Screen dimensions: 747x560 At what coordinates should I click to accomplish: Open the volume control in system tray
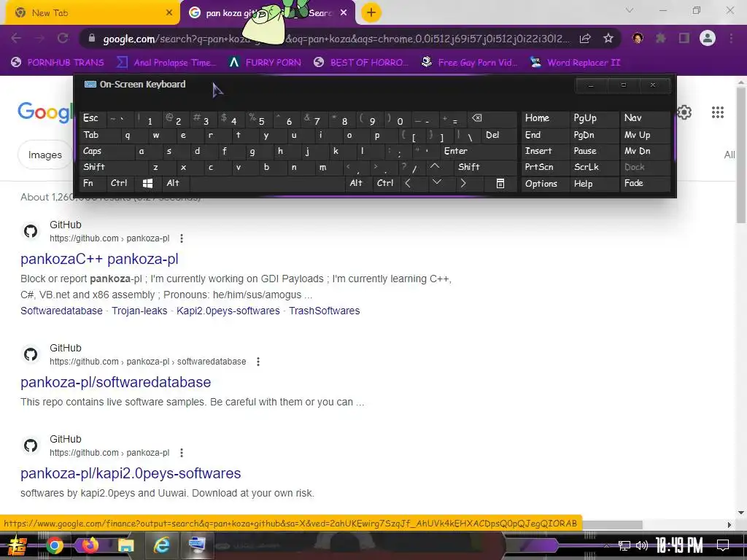(642, 545)
